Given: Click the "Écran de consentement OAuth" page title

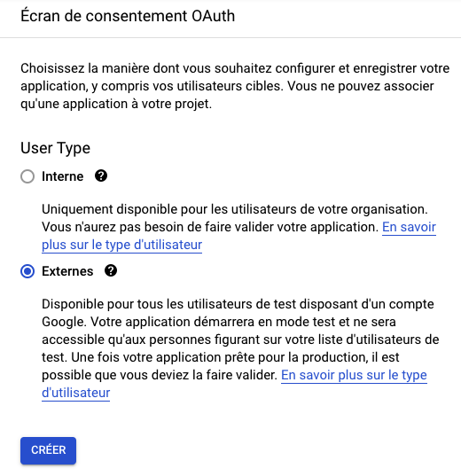Looking at the screenshot, I should pos(128,16).
